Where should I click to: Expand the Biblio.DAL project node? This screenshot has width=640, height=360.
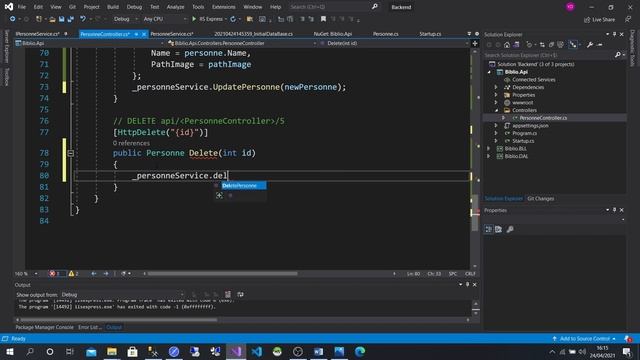(x=489, y=156)
